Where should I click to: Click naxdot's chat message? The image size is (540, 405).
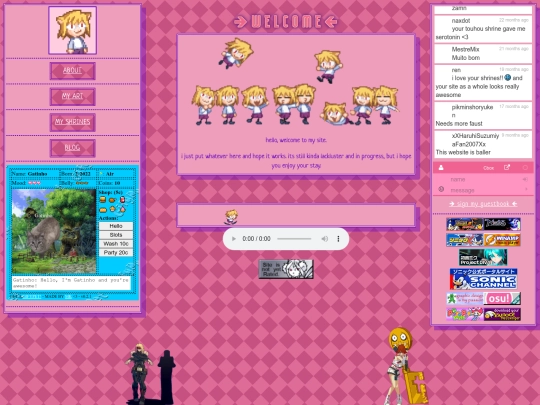pos(483,29)
